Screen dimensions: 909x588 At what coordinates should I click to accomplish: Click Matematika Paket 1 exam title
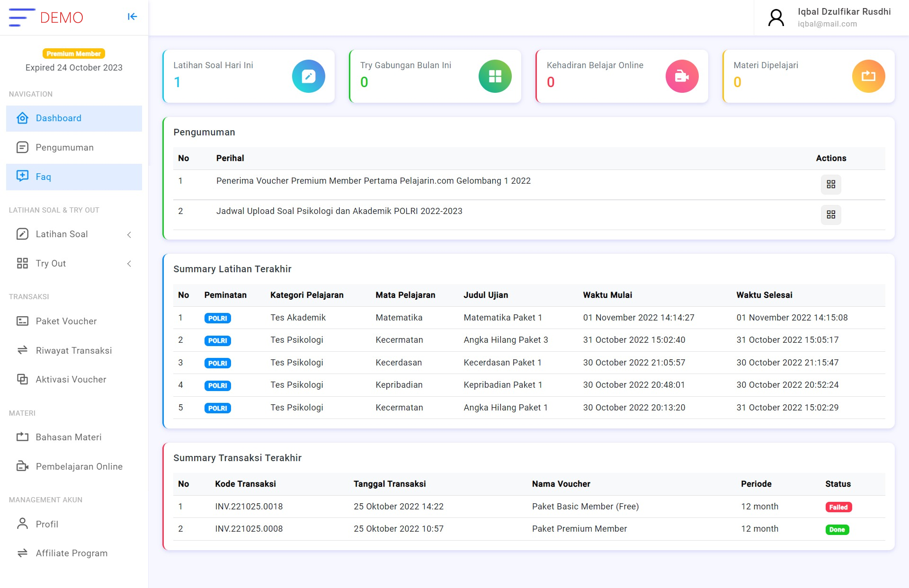tap(502, 318)
